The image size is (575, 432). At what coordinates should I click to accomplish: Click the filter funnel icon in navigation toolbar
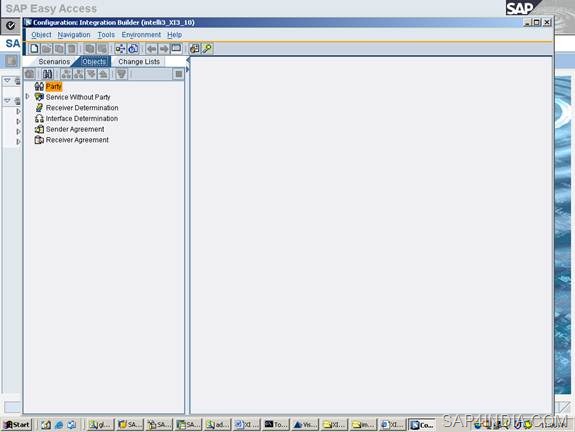coord(121,74)
